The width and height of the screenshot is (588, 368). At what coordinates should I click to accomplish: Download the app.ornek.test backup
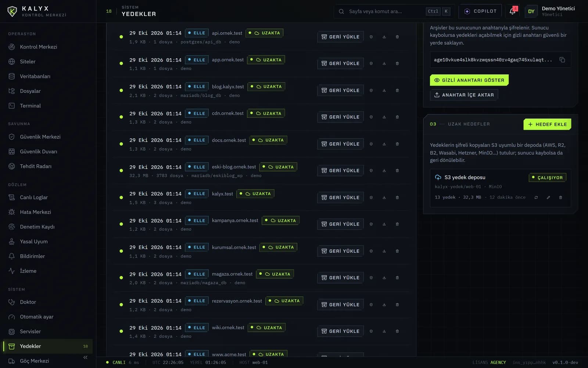point(384,64)
